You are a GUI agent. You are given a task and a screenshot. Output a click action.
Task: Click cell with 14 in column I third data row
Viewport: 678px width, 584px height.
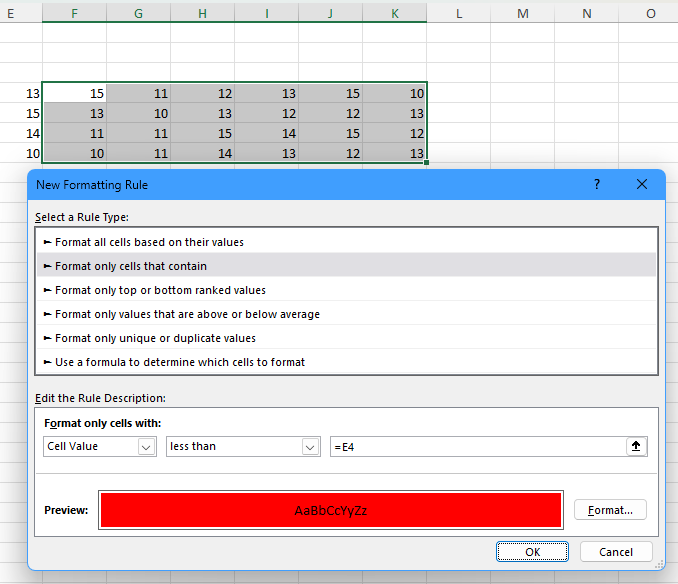[x=266, y=133]
